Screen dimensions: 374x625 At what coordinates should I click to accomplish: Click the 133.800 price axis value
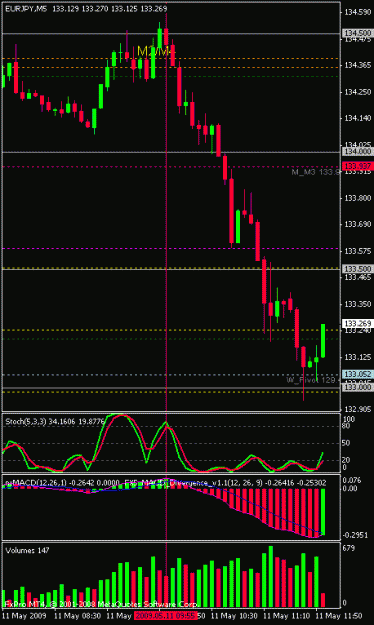point(357,198)
